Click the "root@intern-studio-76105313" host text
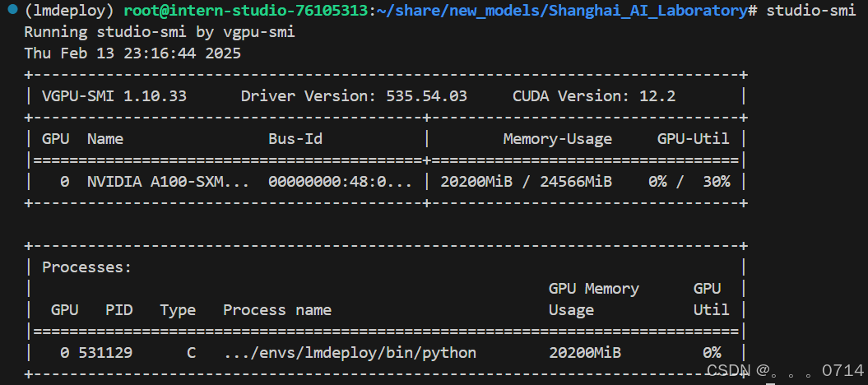The width and height of the screenshot is (868, 385). (245, 11)
